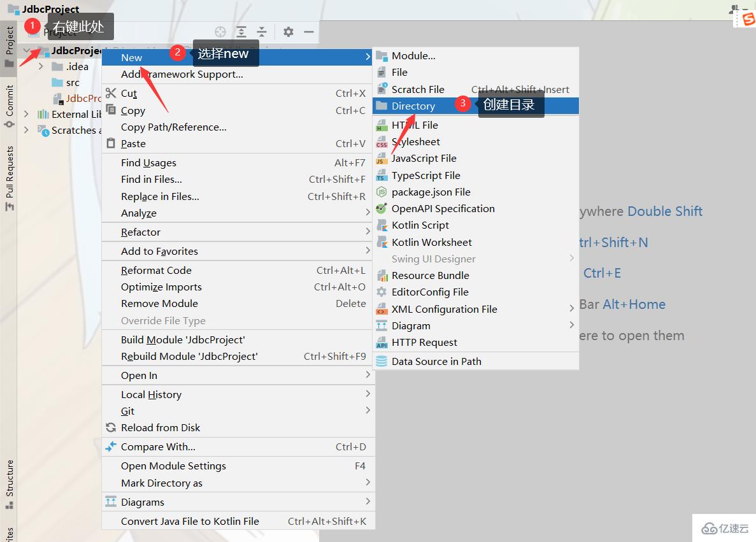Choose Open Module Settings entry
The width and height of the screenshot is (756, 542).
[238, 466]
